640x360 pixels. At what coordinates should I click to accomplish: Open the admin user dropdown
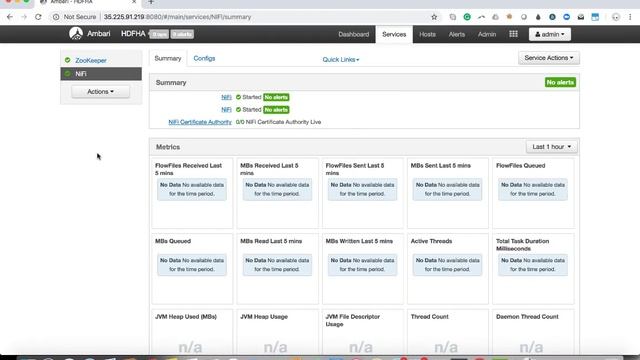tap(550, 34)
